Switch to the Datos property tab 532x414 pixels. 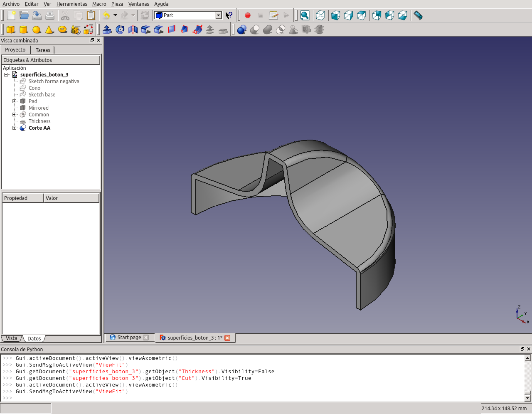click(34, 338)
